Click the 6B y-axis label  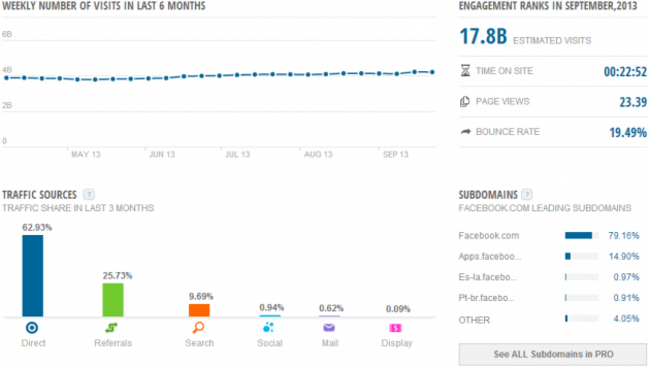coord(7,34)
